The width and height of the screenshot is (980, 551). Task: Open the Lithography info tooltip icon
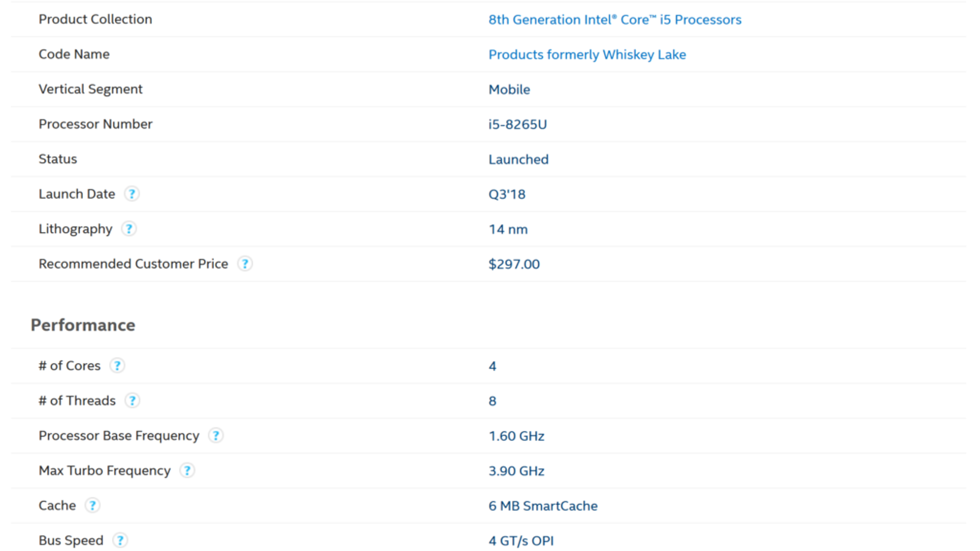(129, 229)
